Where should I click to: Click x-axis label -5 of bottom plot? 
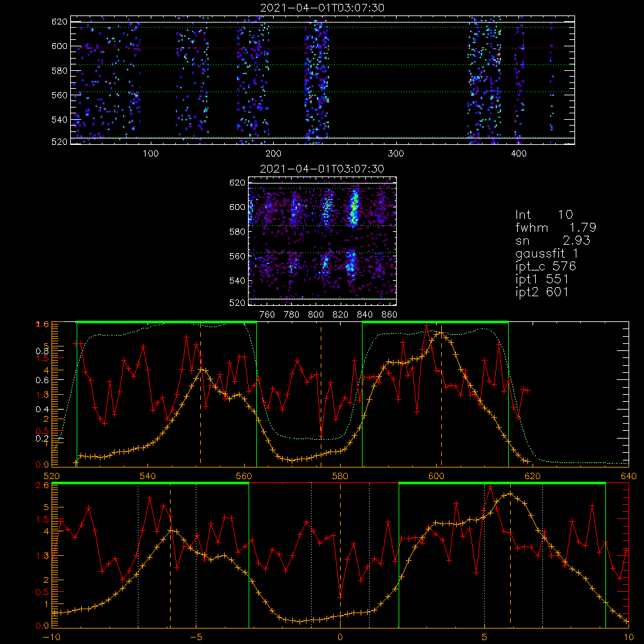tap(196, 637)
